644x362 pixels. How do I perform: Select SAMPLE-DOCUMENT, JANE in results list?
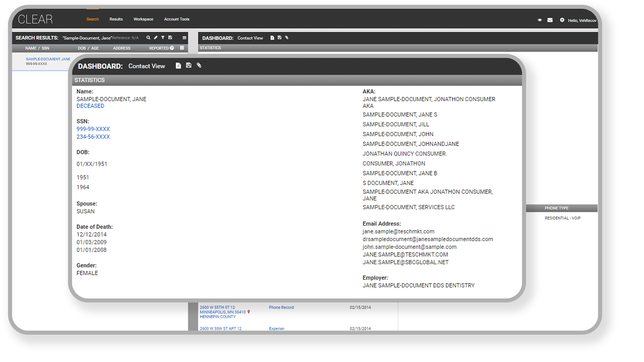pyautogui.click(x=48, y=59)
